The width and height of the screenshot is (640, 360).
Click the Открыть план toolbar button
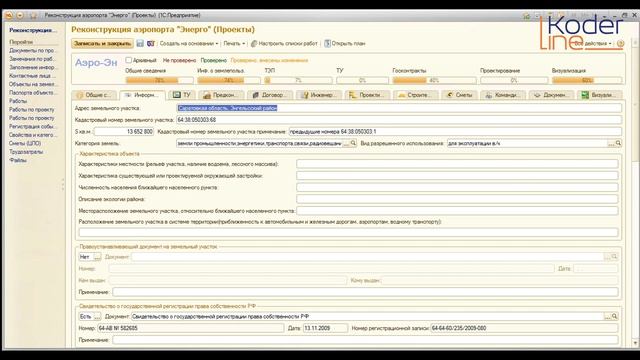click(344, 43)
